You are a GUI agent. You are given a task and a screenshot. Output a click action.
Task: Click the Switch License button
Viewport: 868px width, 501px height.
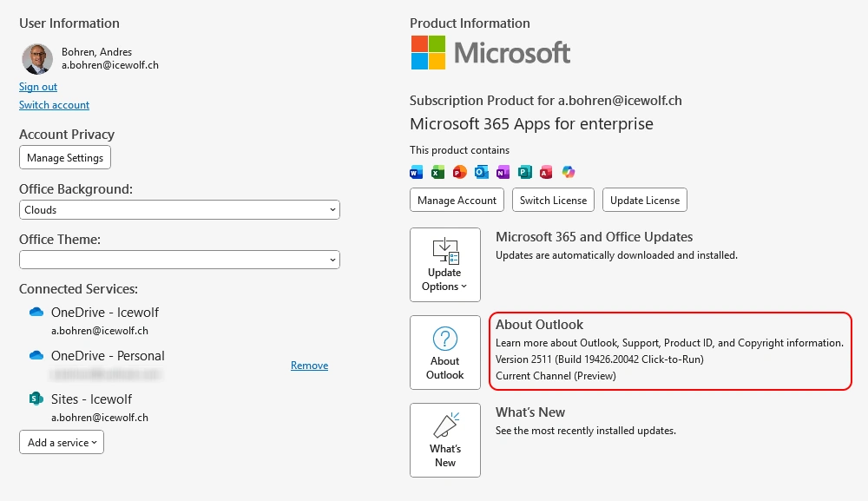553,200
